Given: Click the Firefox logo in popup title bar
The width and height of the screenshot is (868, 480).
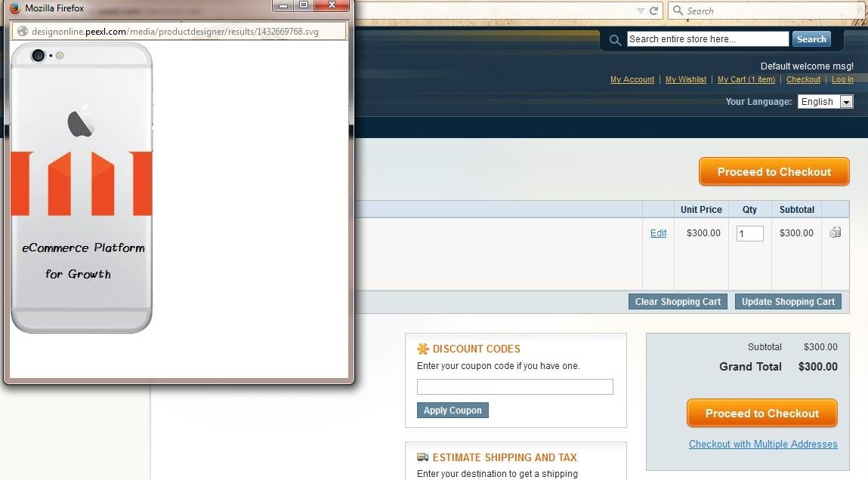Looking at the screenshot, I should click(x=15, y=8).
